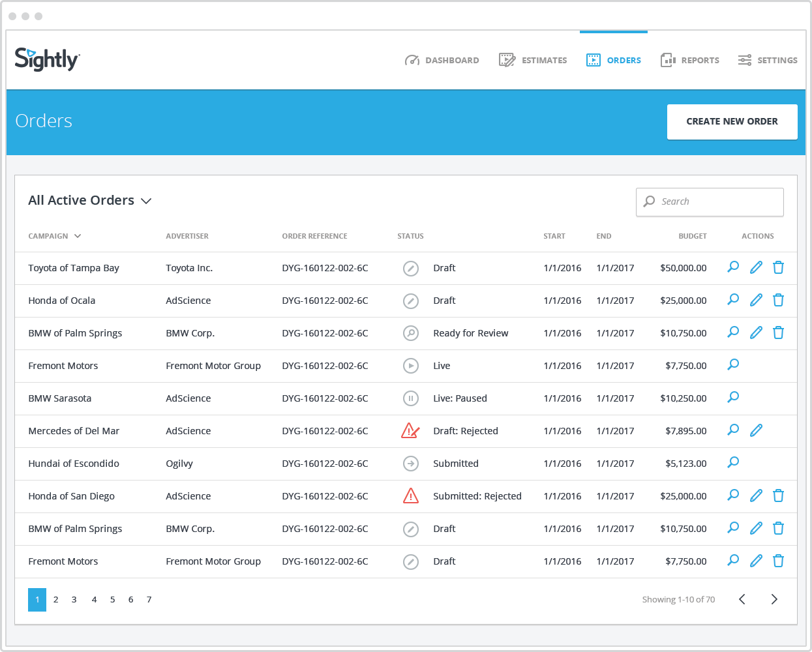Click the Live play status icon

(410, 366)
